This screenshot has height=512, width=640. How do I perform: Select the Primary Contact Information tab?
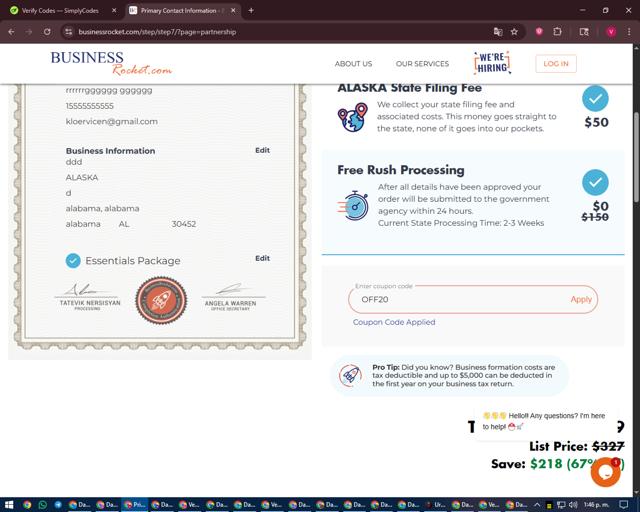click(x=182, y=11)
